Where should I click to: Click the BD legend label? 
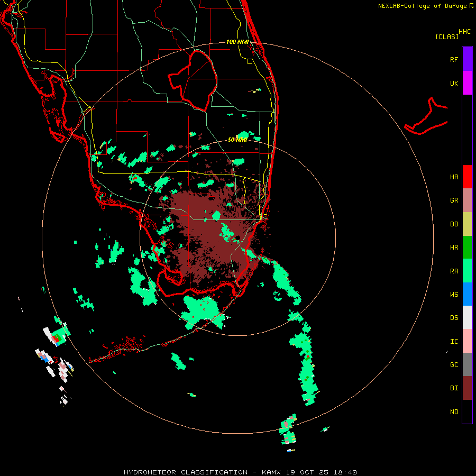pyautogui.click(x=454, y=224)
